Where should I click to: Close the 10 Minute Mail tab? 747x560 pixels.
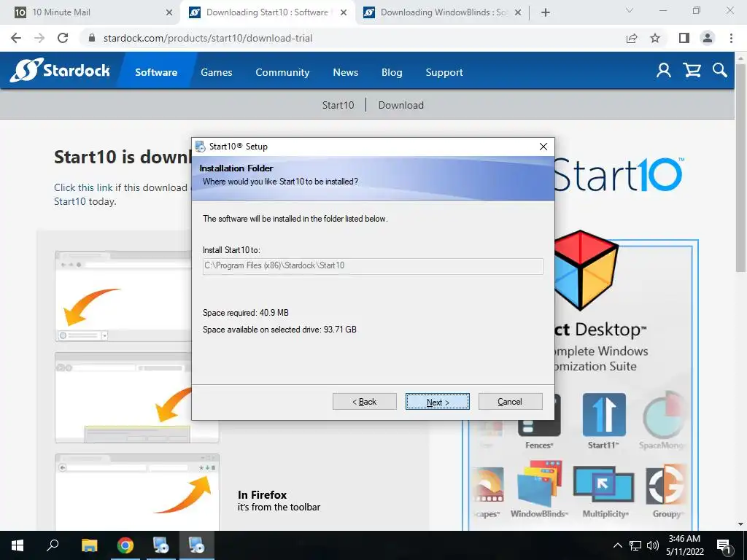169,12
